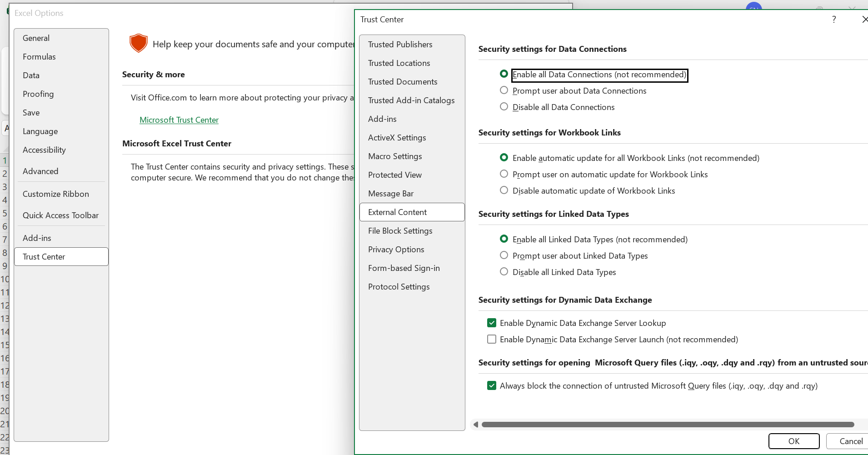Toggle Always block untrusted Microsoft Query files
The width and height of the screenshot is (868, 455).
[x=492, y=385]
